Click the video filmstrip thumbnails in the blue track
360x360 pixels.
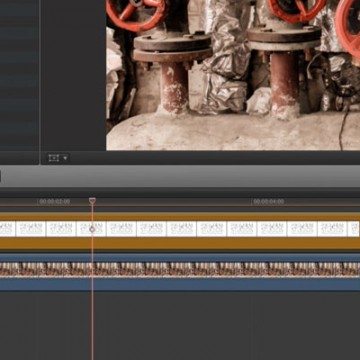(180, 269)
